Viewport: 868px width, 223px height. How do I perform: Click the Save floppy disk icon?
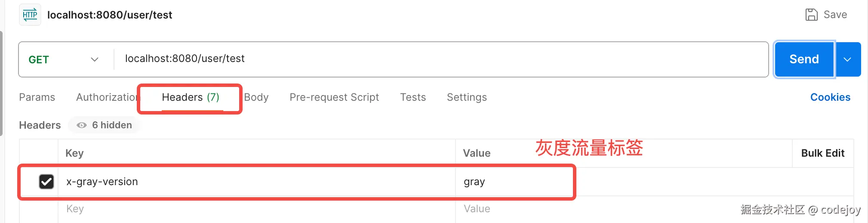point(811,15)
